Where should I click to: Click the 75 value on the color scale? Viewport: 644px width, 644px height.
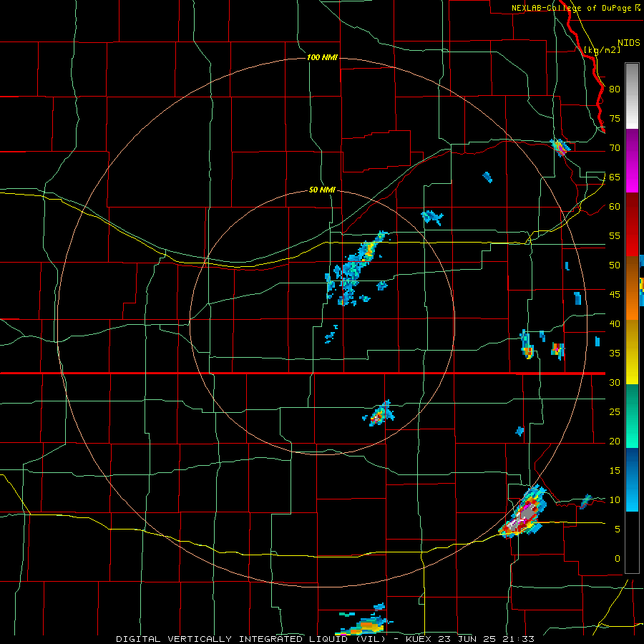pyautogui.click(x=615, y=119)
